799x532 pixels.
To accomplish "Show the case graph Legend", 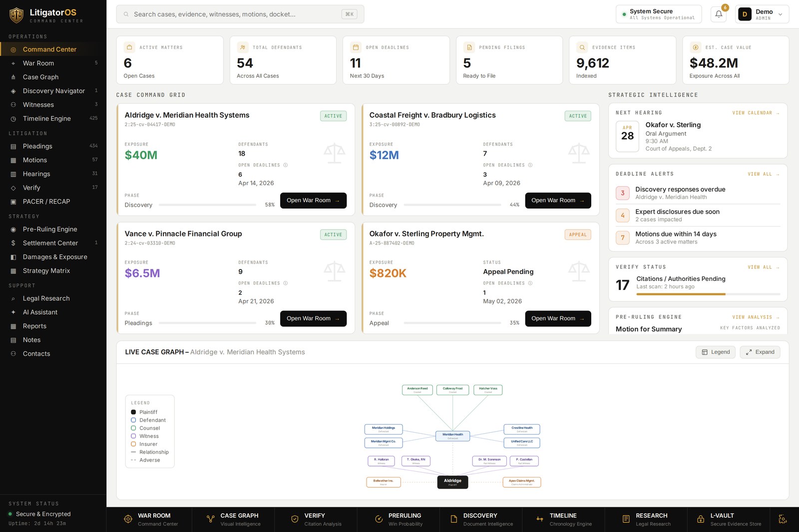I will [716, 352].
